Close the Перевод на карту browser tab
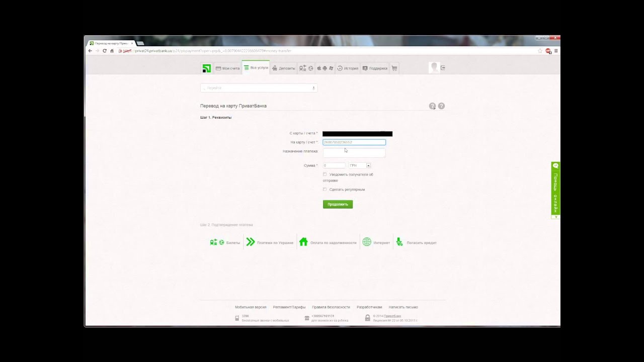 pos(132,43)
